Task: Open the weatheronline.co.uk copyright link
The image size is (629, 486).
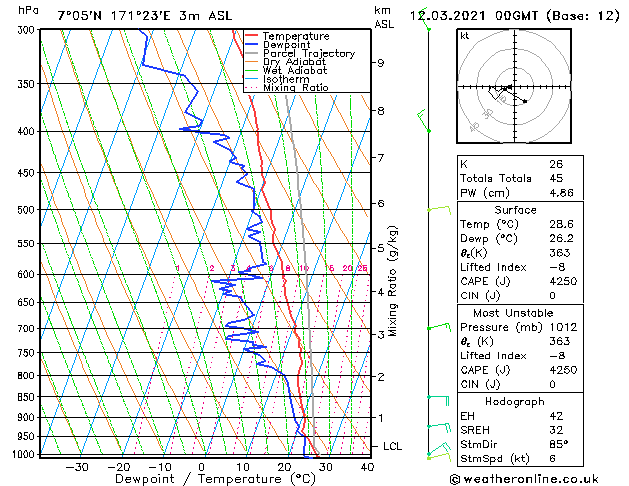Action: point(524,479)
